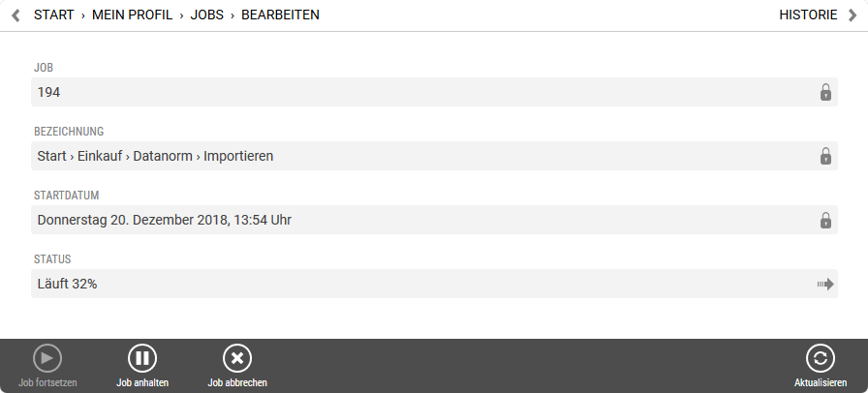Image resolution: width=868 pixels, height=393 pixels.
Task: Click the Aktualisieren button label
Action: click(x=821, y=382)
